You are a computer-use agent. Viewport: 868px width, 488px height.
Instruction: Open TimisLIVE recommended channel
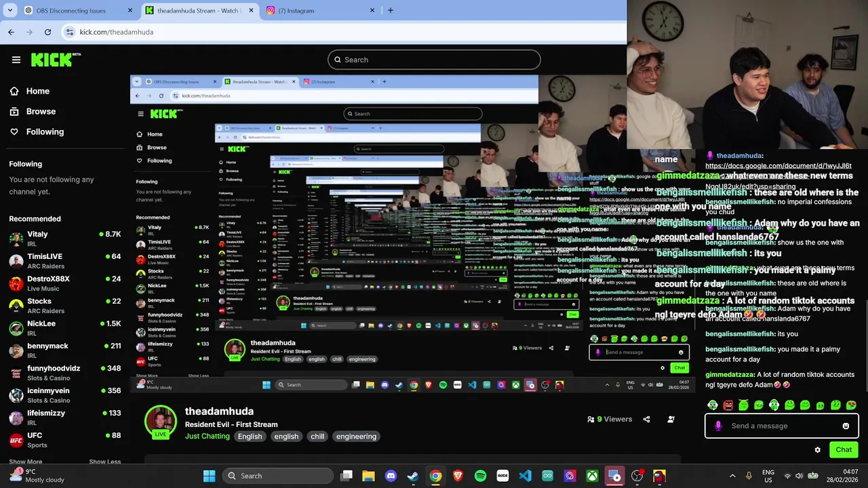pos(65,261)
